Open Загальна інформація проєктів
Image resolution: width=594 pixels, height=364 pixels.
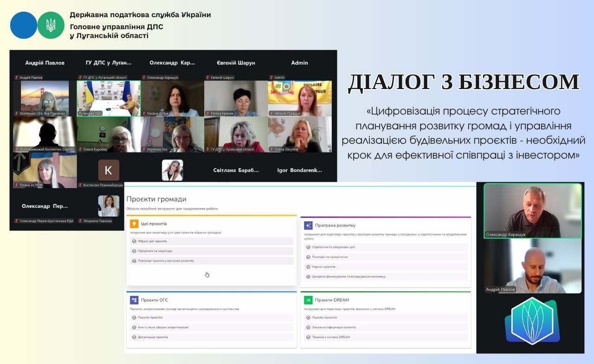[386, 327]
